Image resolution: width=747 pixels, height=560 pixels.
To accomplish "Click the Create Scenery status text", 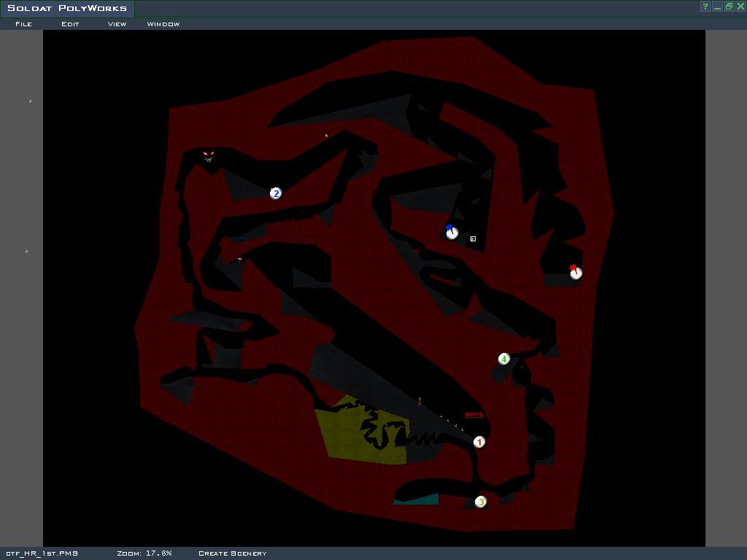I will tap(233, 553).
